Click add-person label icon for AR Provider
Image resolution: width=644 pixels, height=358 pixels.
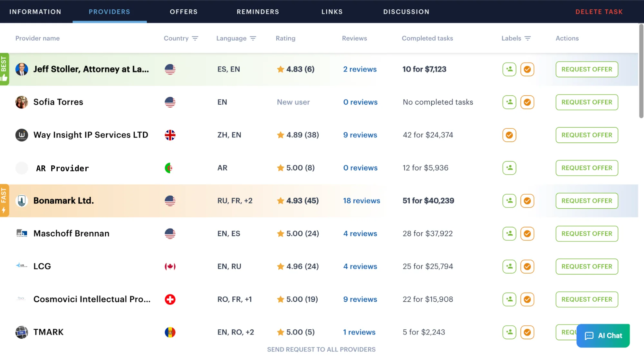coord(509,168)
